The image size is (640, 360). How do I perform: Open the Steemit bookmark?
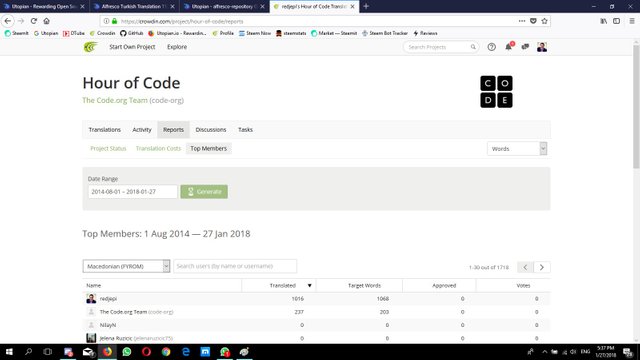[17, 33]
